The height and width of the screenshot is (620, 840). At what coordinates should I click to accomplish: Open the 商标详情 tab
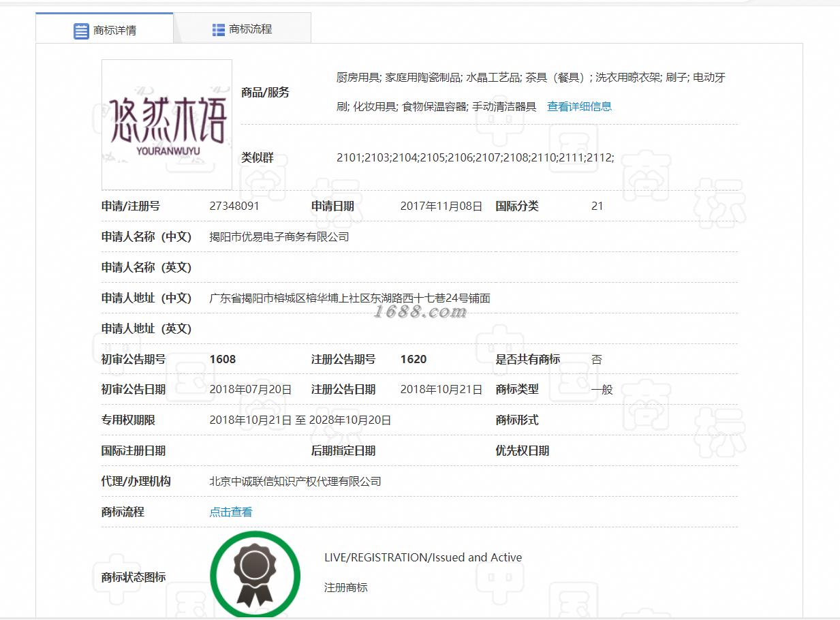coord(104,30)
